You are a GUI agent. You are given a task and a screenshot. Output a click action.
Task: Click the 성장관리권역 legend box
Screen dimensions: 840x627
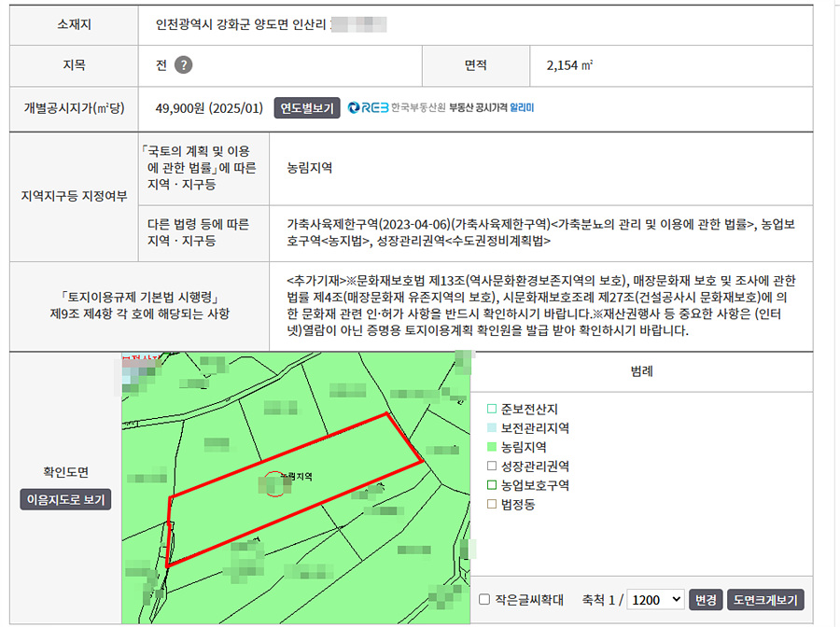click(x=492, y=467)
